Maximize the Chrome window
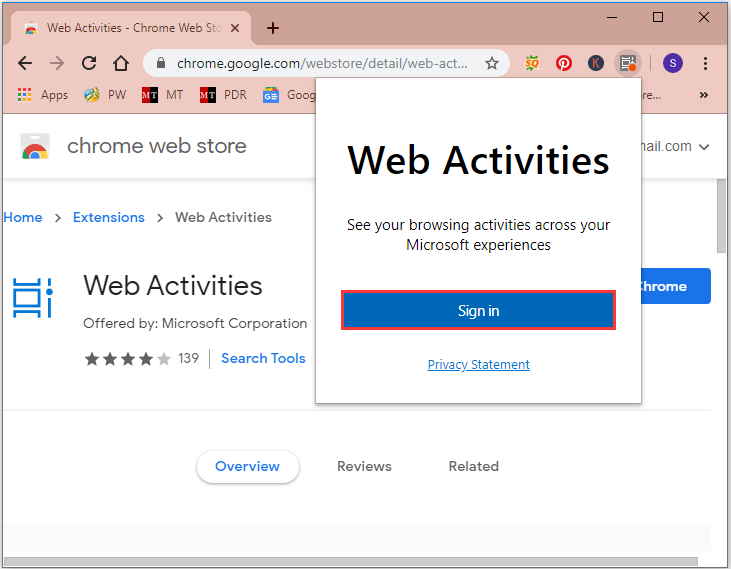731x569 pixels. pyautogui.click(x=658, y=18)
